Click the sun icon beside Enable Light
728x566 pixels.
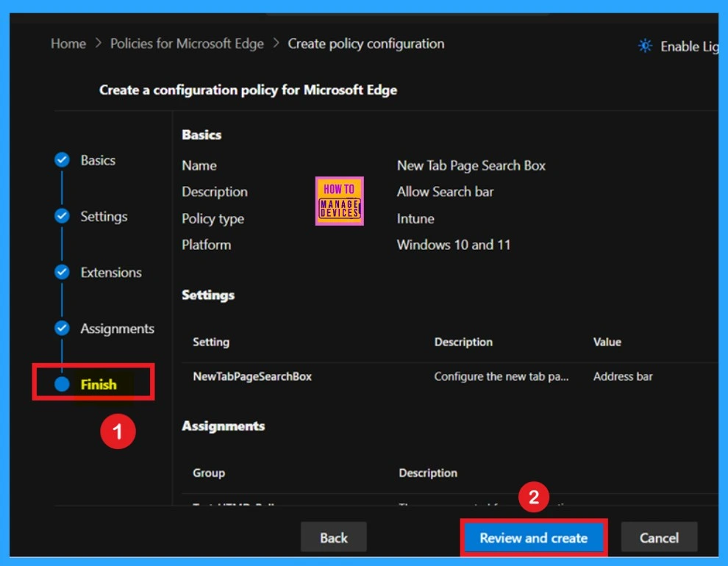(645, 46)
